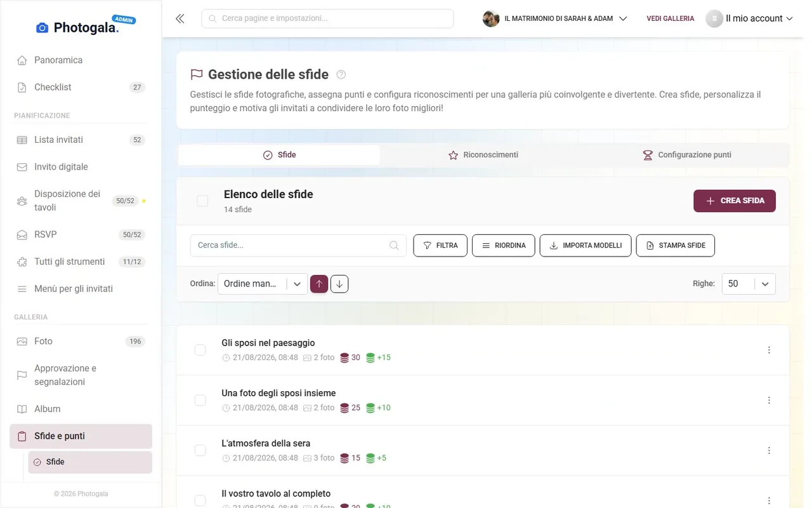Sort descending with the down arrow

339,284
